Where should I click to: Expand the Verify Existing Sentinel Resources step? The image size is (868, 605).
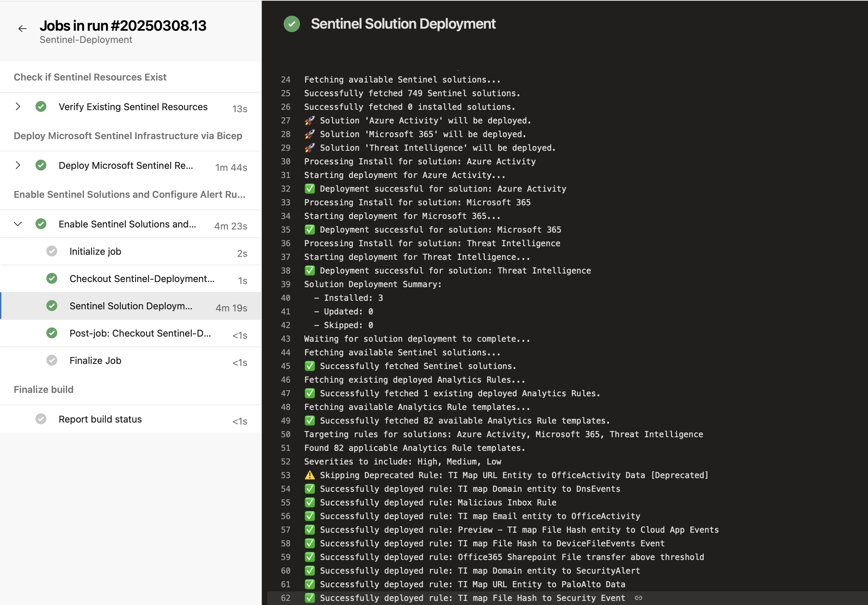[x=18, y=107]
